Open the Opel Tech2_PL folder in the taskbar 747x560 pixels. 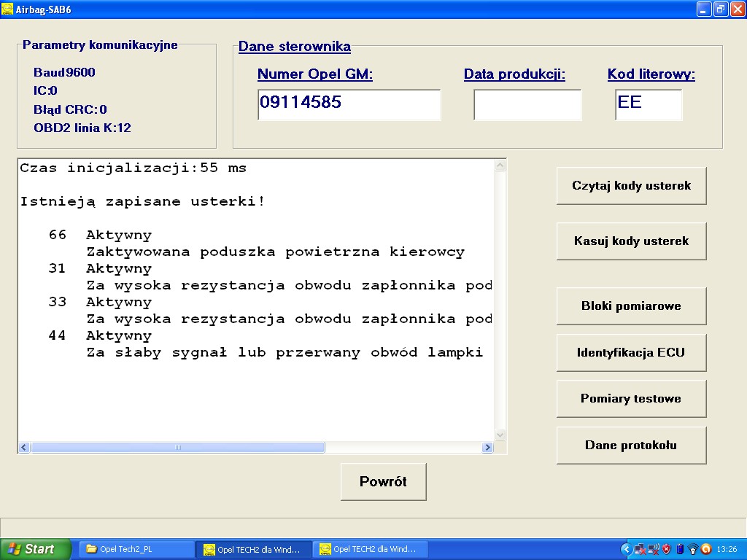point(135,549)
